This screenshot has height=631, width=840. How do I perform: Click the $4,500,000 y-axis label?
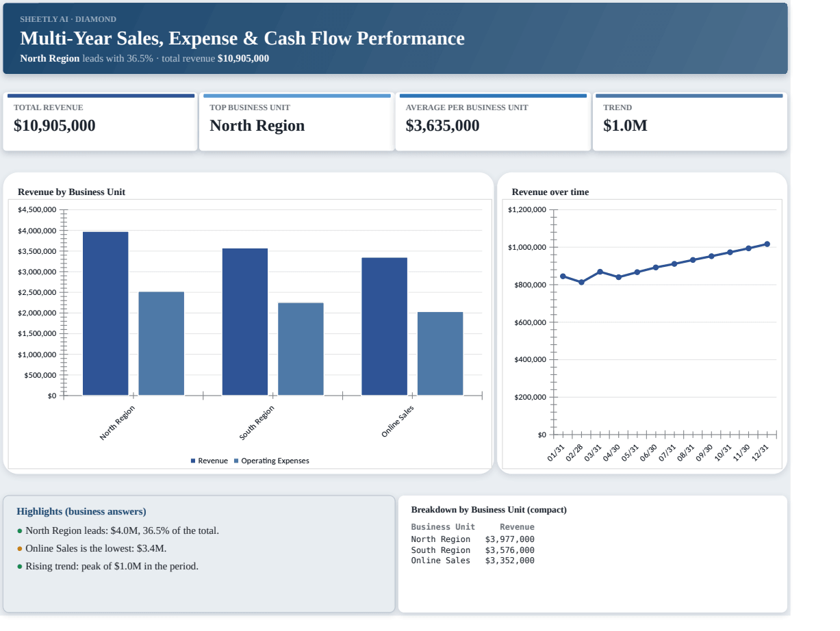click(x=37, y=210)
